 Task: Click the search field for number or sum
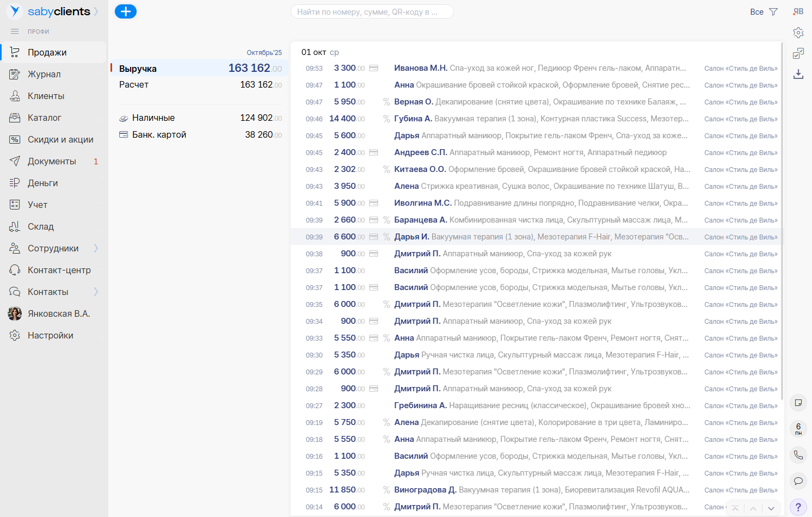click(372, 12)
